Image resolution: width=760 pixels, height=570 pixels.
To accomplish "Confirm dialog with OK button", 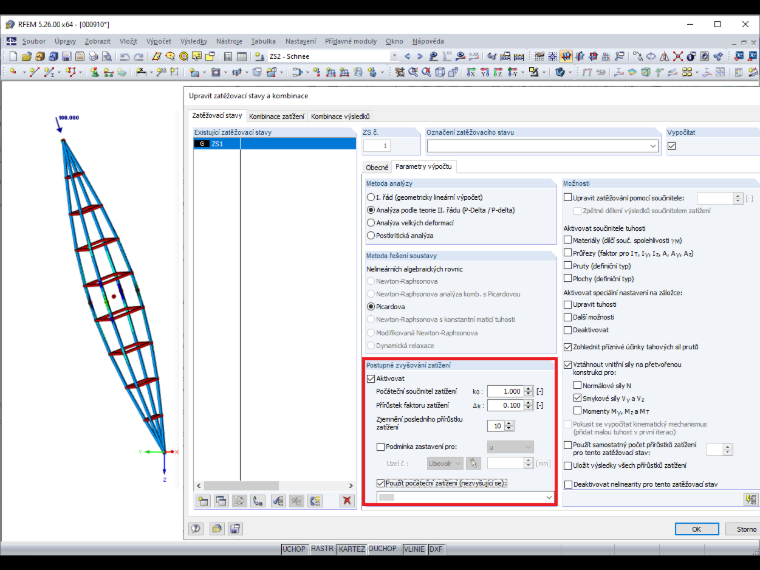I will coord(697,529).
